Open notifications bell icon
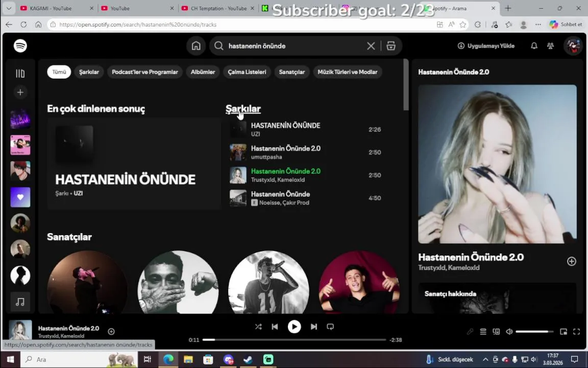The image size is (588, 368). 534,46
